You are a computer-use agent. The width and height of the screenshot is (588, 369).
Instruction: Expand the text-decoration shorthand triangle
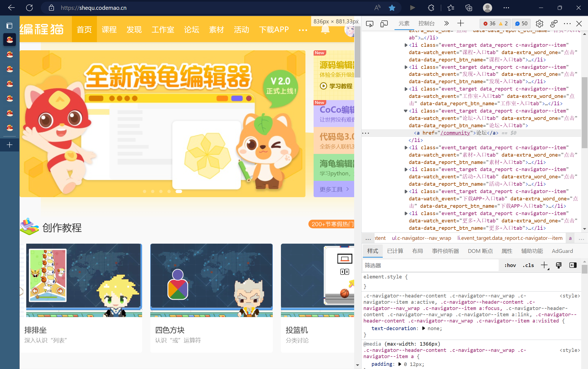tap(424, 328)
